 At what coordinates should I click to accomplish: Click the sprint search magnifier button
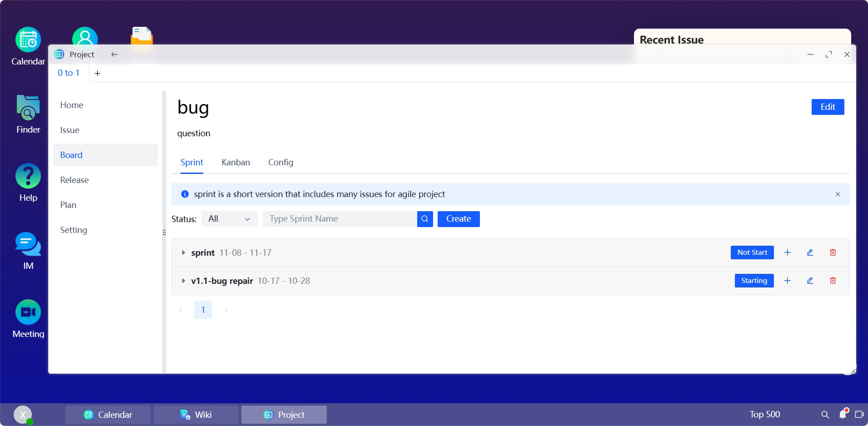[424, 219]
